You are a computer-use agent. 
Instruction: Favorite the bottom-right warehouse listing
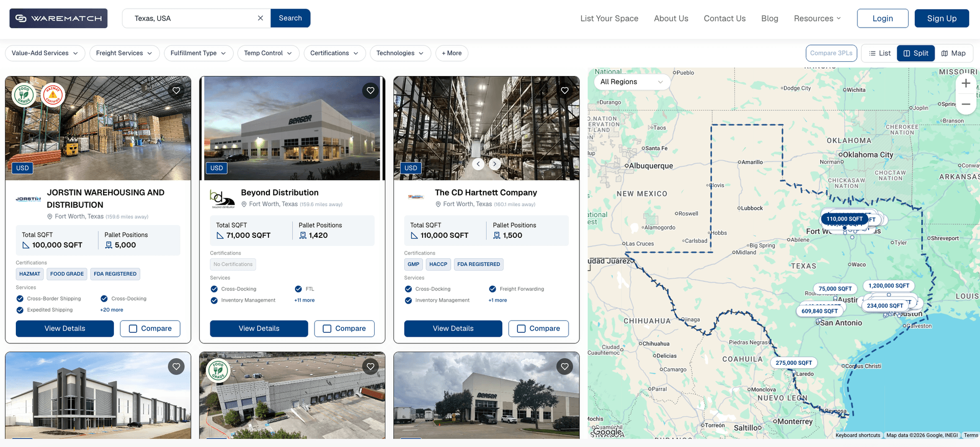click(x=565, y=366)
